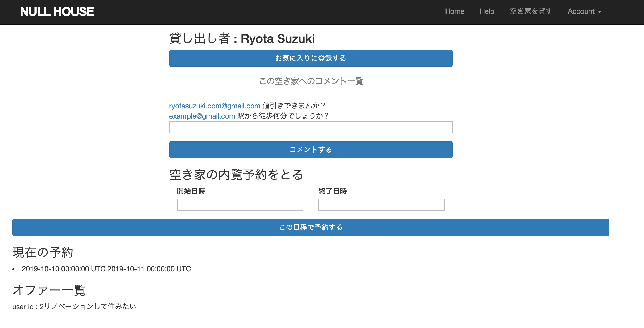Viewport: 644px width, 328px height.
Task: Click the NULL HOUSE logo
Action: [x=57, y=11]
